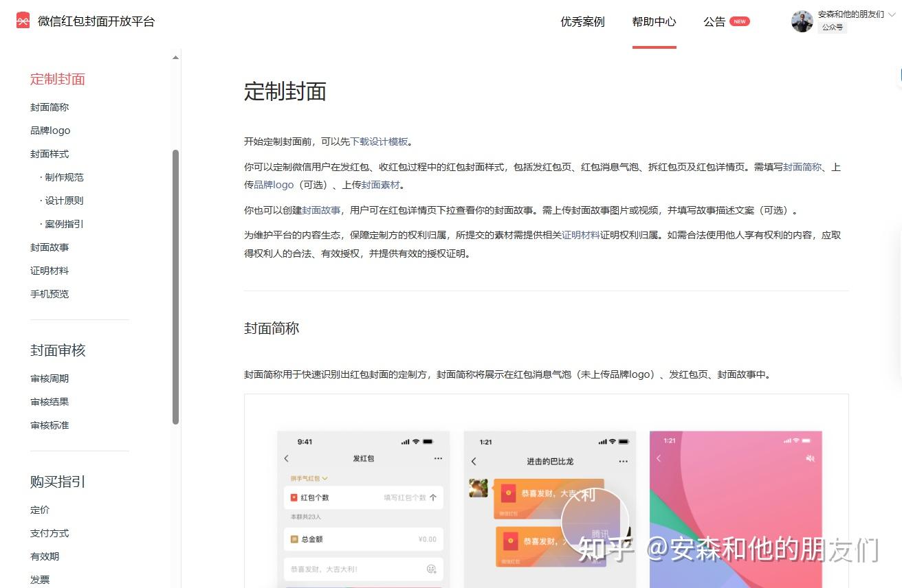The image size is (902, 588).
Task: Click the up arrow in 红包个数 row
Action: point(433,497)
